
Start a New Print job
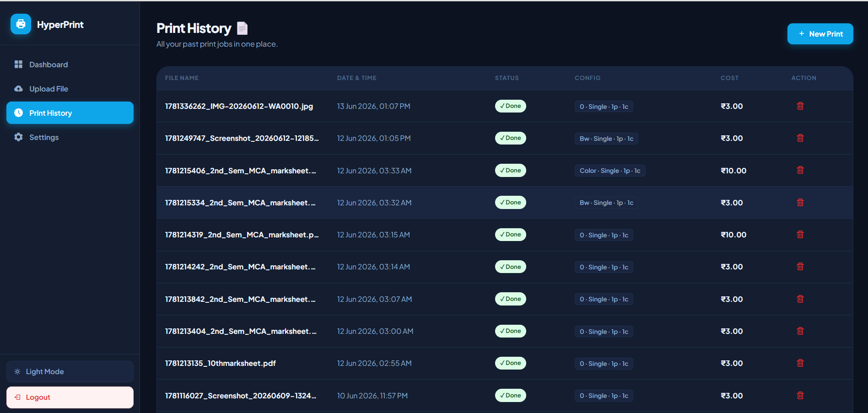click(x=820, y=34)
